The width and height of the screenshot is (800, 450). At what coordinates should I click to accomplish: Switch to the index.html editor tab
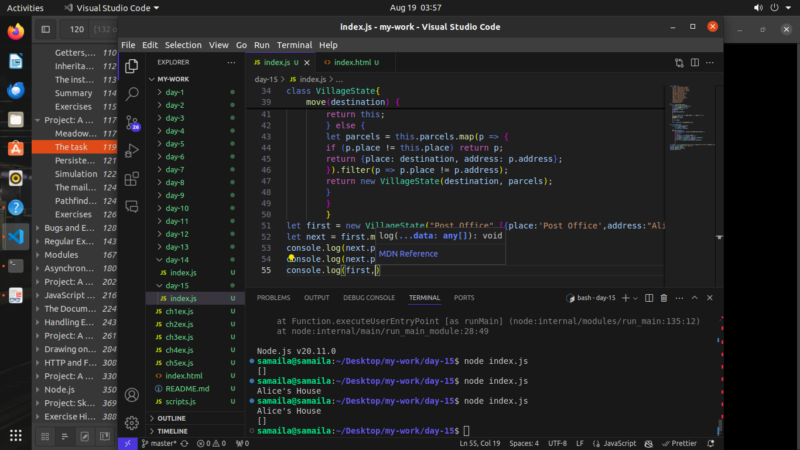tap(352, 62)
